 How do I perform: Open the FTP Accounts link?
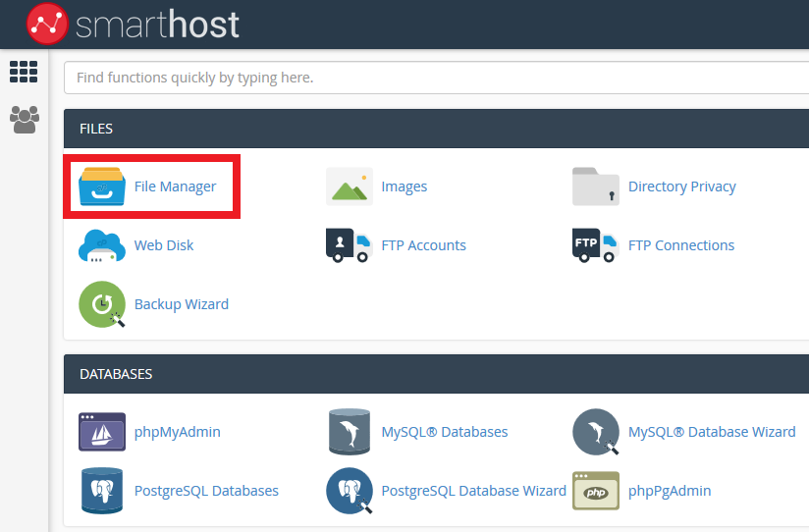point(423,245)
